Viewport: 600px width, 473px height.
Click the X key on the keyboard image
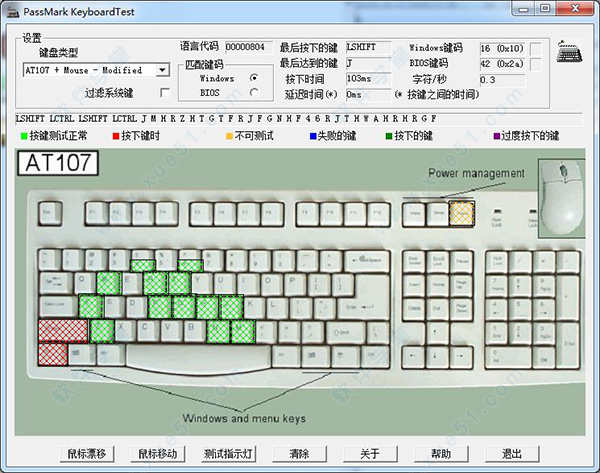pos(126,331)
